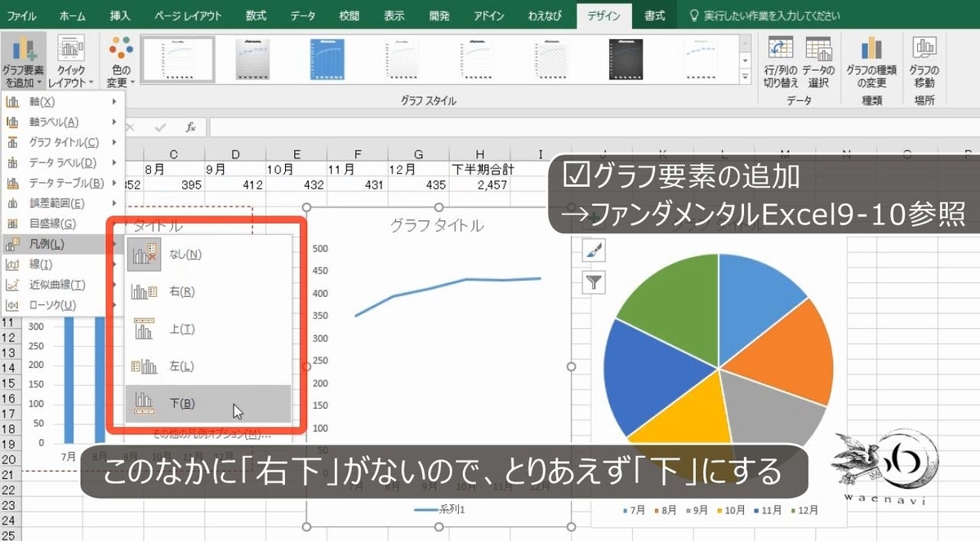Select the first chart style thumbnail

pyautogui.click(x=178, y=60)
